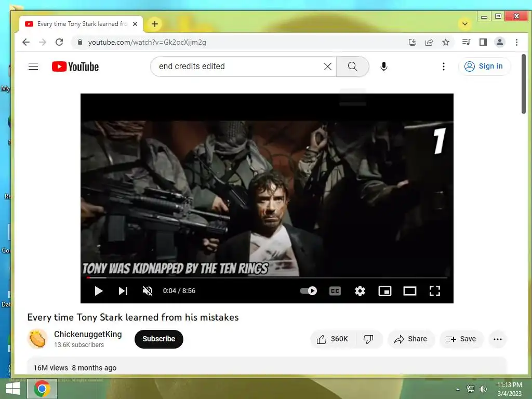Show hidden system tray icons
The image size is (532, 399).
[x=458, y=389]
